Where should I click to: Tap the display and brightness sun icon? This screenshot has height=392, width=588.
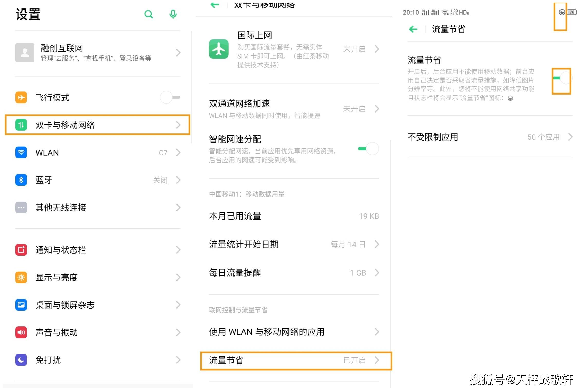coord(21,277)
